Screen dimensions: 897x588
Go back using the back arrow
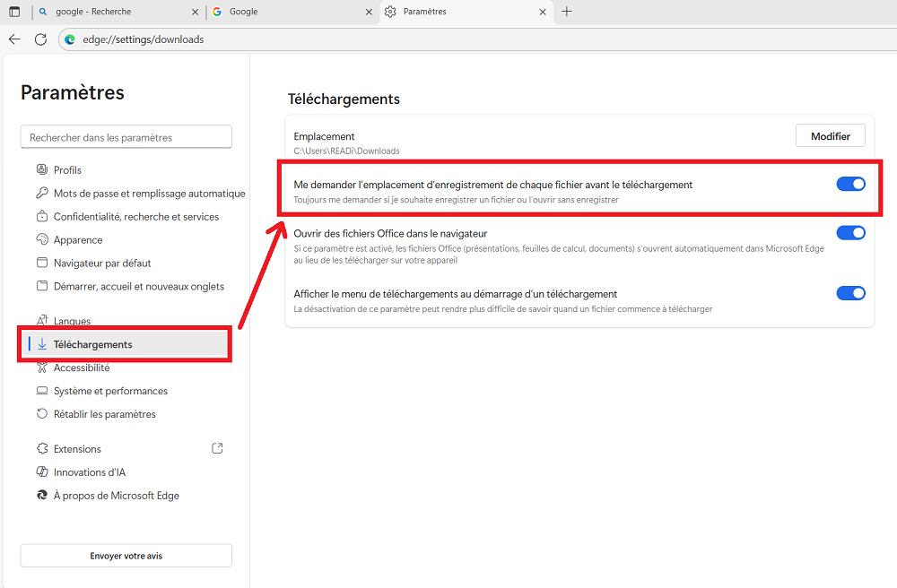click(14, 39)
